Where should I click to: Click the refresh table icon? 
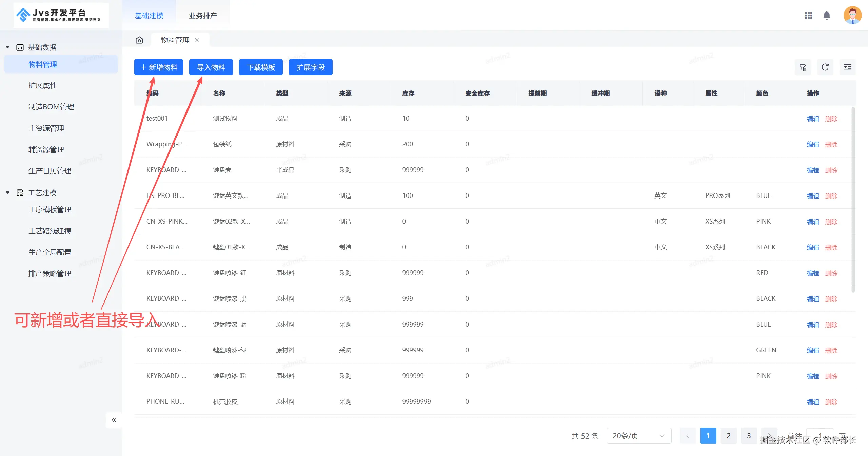pos(825,67)
